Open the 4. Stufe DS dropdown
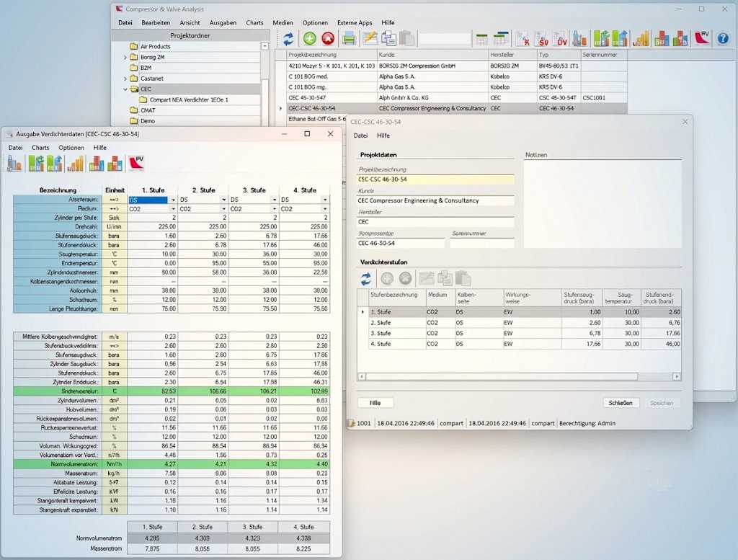The image size is (738, 560). (325, 200)
